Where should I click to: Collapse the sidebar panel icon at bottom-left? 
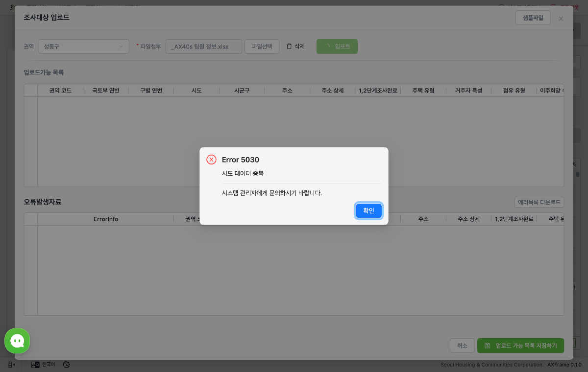point(12,364)
